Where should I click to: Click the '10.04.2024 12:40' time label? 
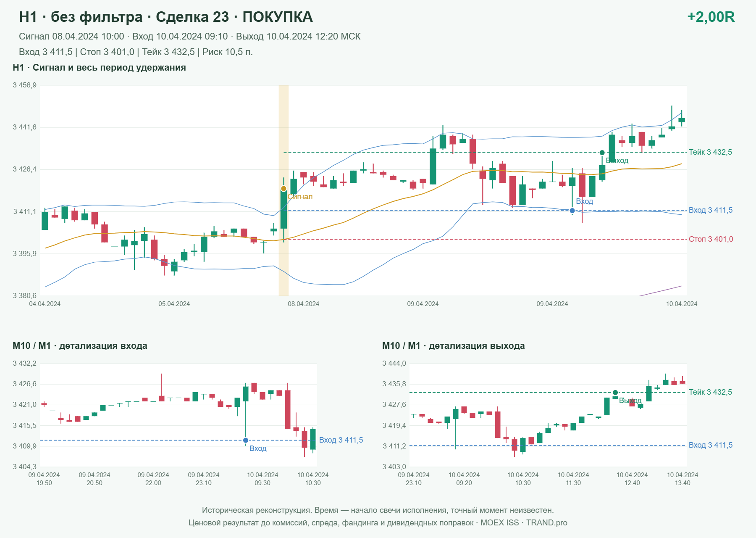click(x=632, y=479)
